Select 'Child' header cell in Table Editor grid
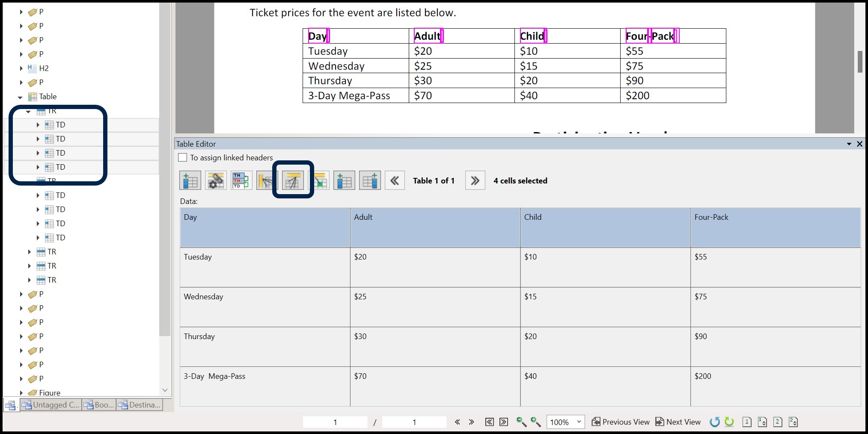 (605, 227)
